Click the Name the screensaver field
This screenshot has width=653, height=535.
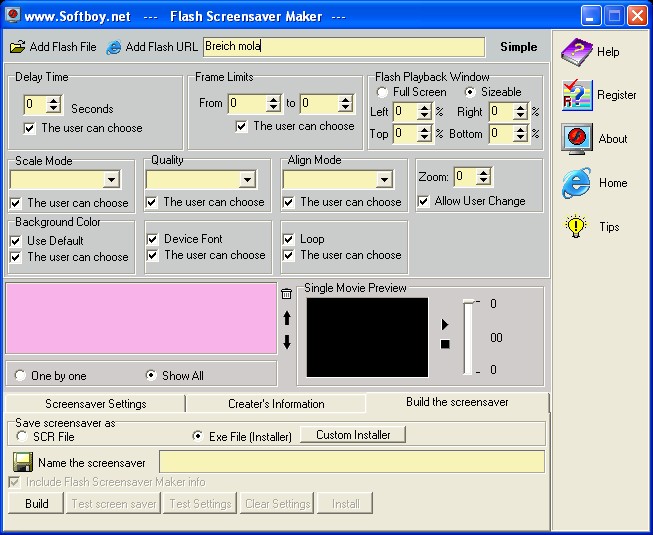[352, 462]
